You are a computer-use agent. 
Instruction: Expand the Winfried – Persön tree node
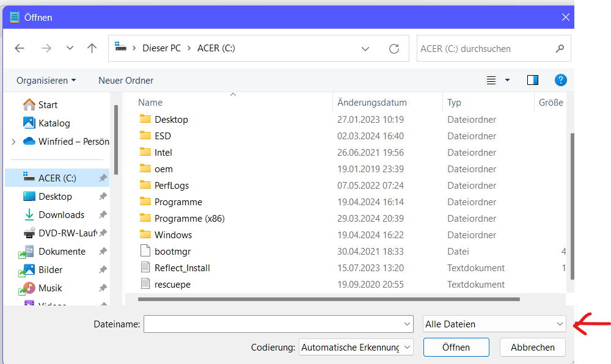(13, 142)
